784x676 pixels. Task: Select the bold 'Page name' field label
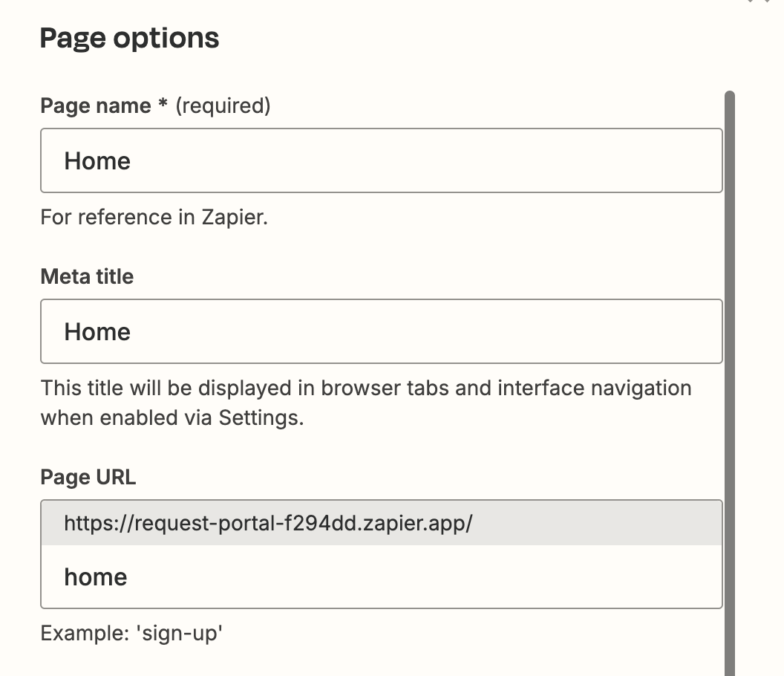[95, 106]
